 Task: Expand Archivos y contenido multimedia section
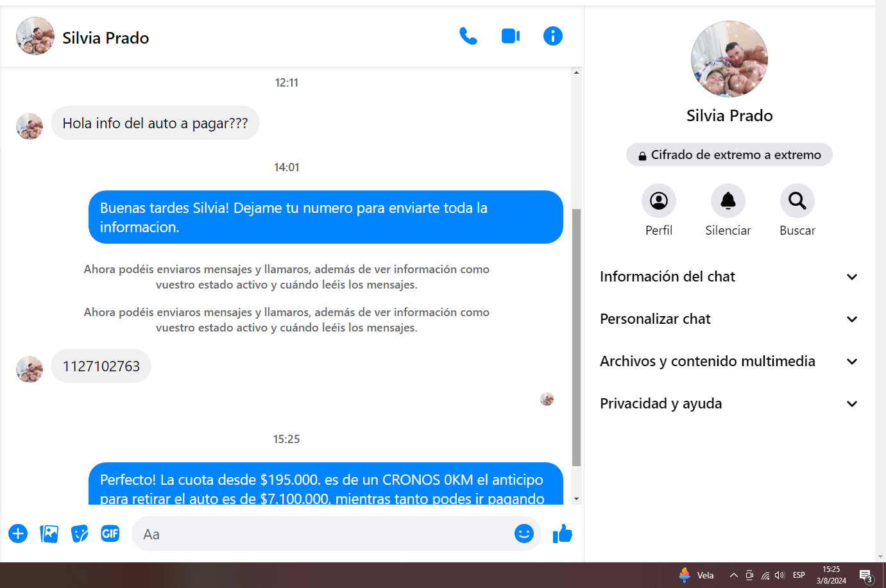click(x=729, y=362)
